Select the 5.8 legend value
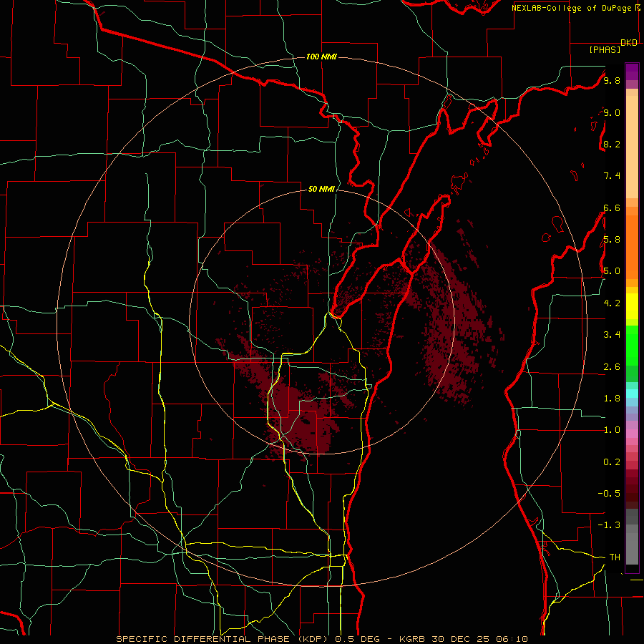Viewport: 644px width, 644px height. tap(612, 240)
